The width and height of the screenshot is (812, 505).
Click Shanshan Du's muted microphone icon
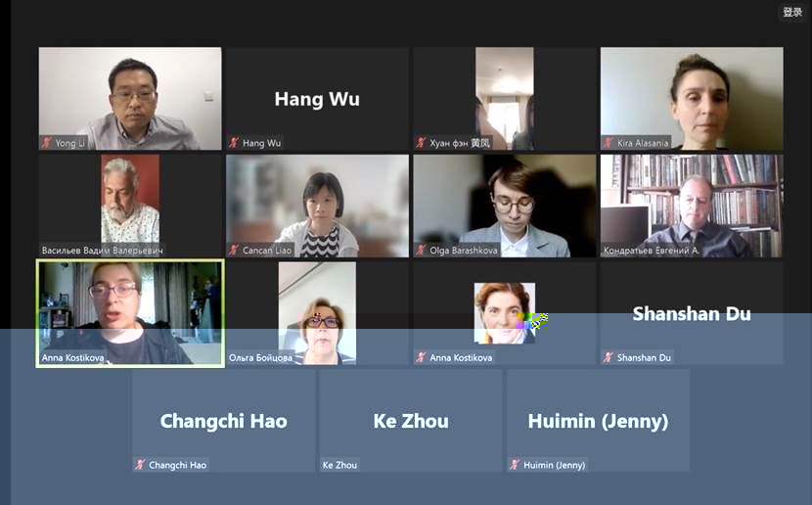(x=609, y=357)
